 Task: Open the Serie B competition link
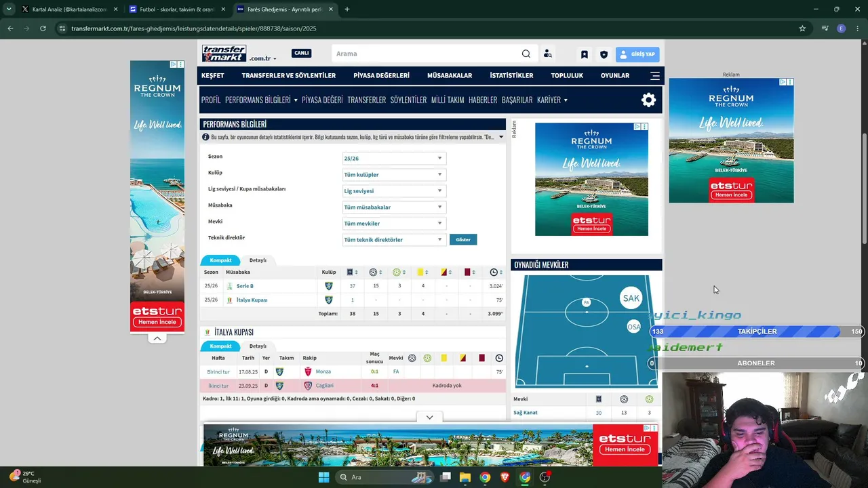(245, 286)
